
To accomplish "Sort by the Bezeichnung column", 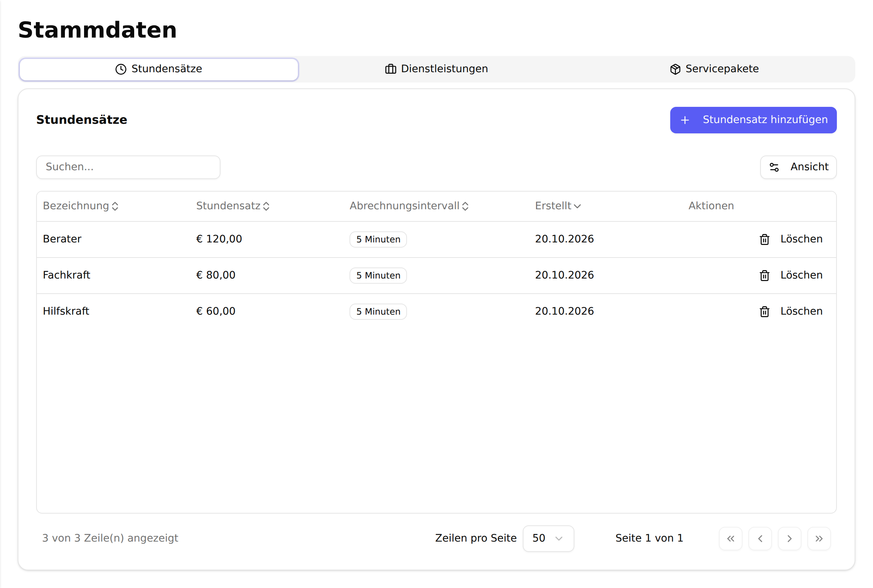I will [81, 206].
